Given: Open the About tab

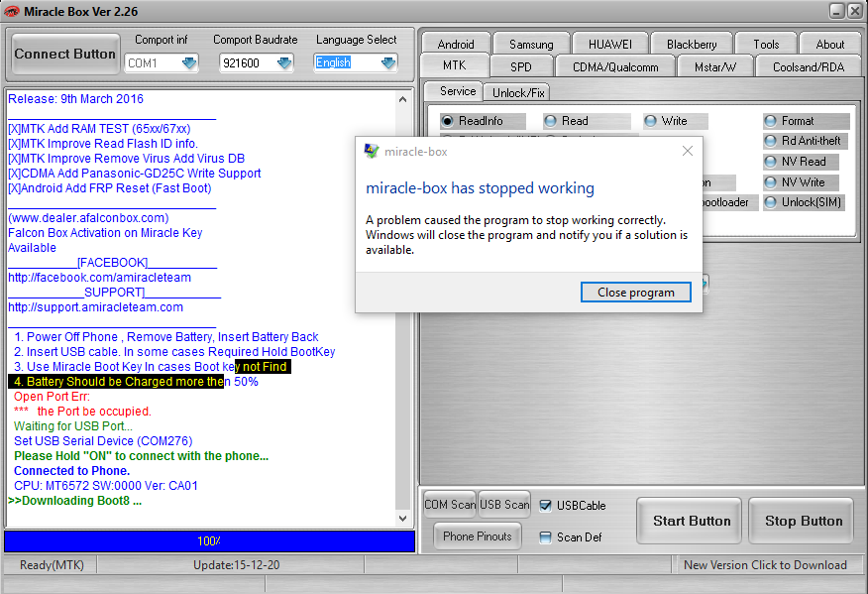Looking at the screenshot, I should [x=829, y=44].
